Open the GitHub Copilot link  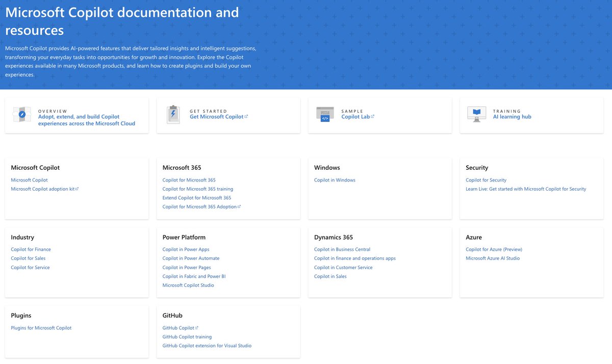point(178,328)
